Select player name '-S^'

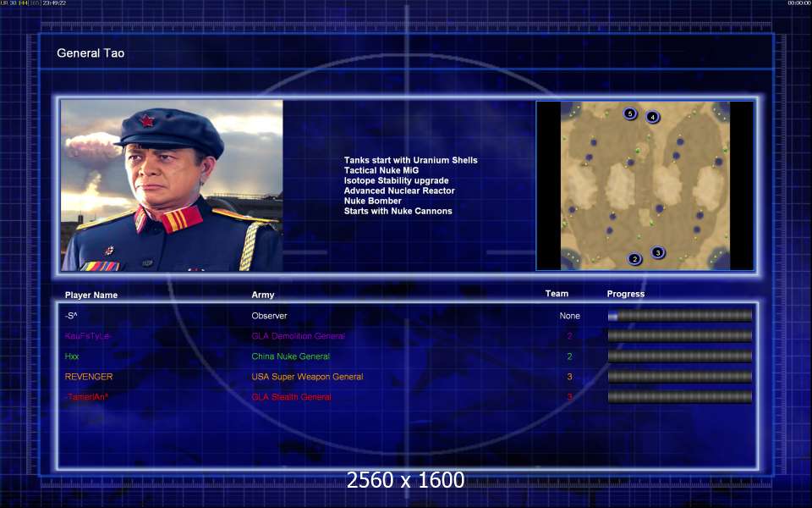point(71,316)
